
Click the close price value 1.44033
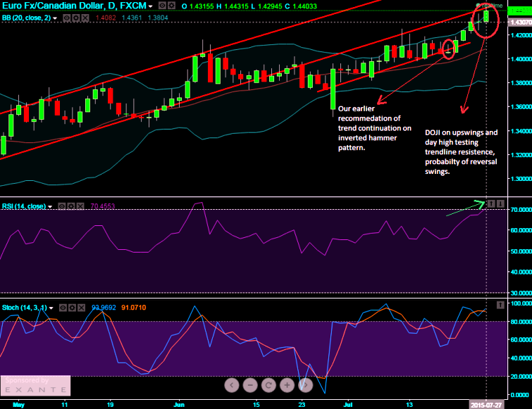[x=304, y=6]
